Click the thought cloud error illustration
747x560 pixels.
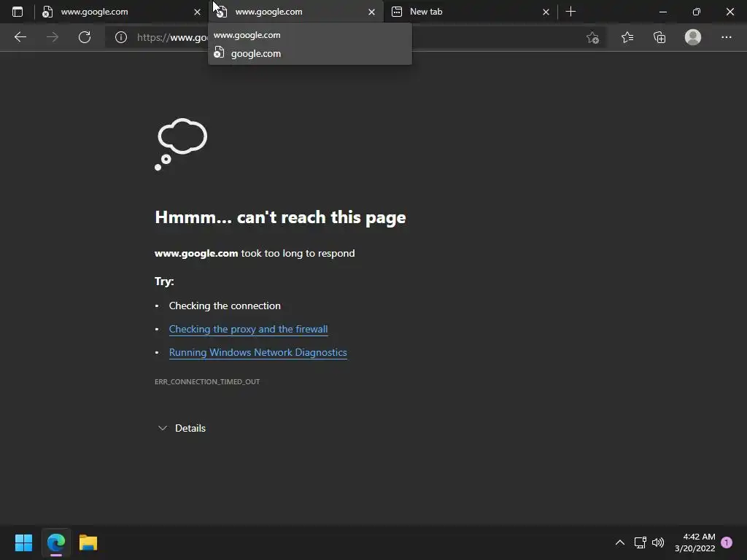(x=181, y=144)
